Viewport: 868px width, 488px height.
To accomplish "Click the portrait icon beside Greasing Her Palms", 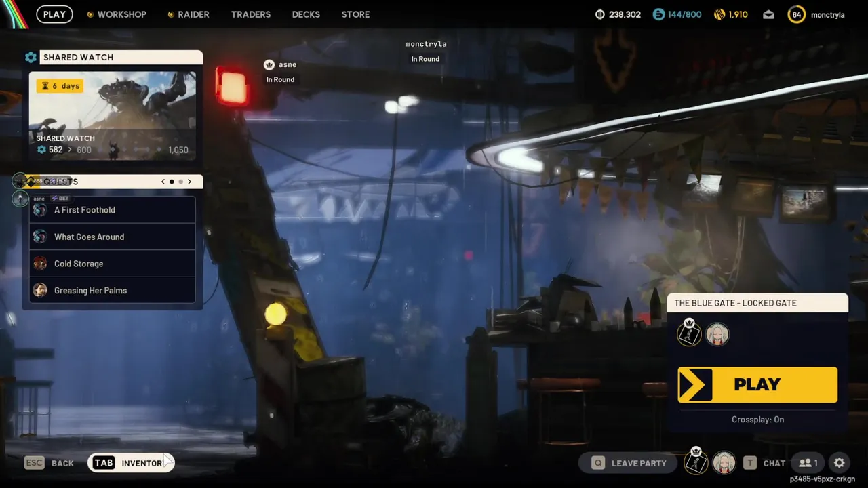I will point(40,290).
